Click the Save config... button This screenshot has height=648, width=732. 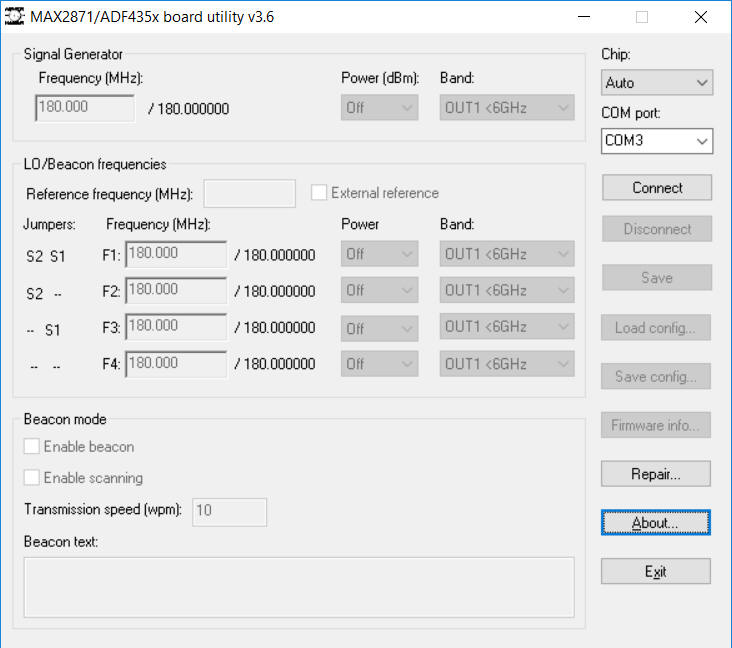656,376
